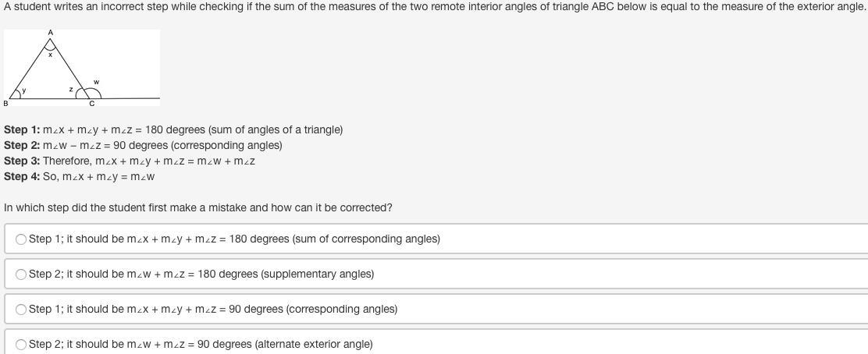
Task: Click the Step 3 'Therefore' equation line
Action: coord(130,161)
